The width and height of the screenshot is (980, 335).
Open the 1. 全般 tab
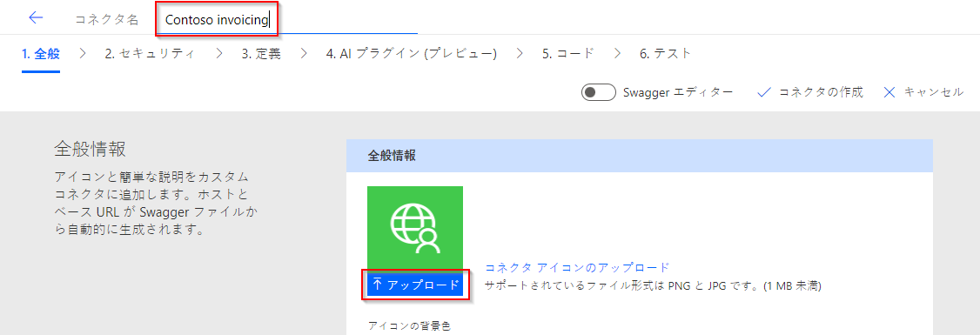click(41, 54)
